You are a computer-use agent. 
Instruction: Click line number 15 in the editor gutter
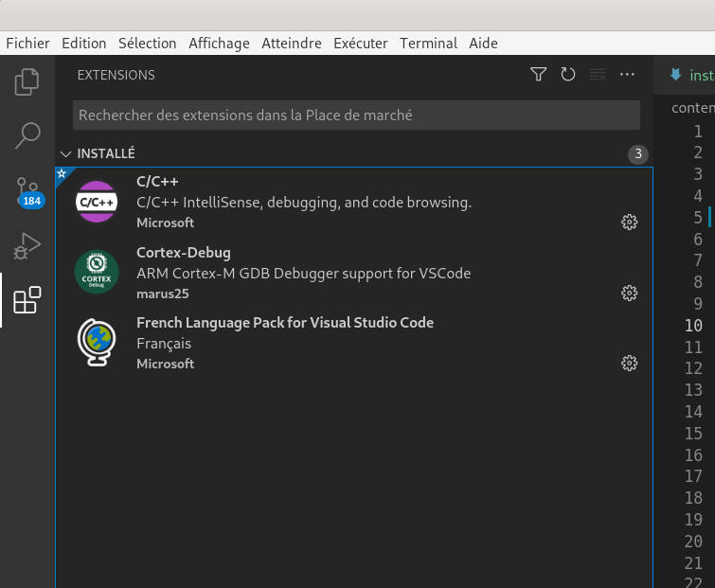693,433
